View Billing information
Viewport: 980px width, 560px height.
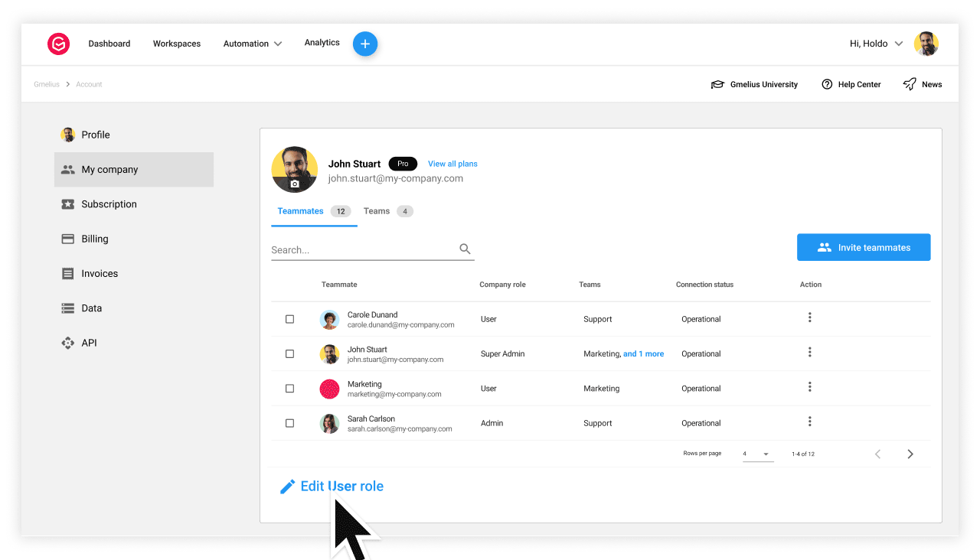93,239
